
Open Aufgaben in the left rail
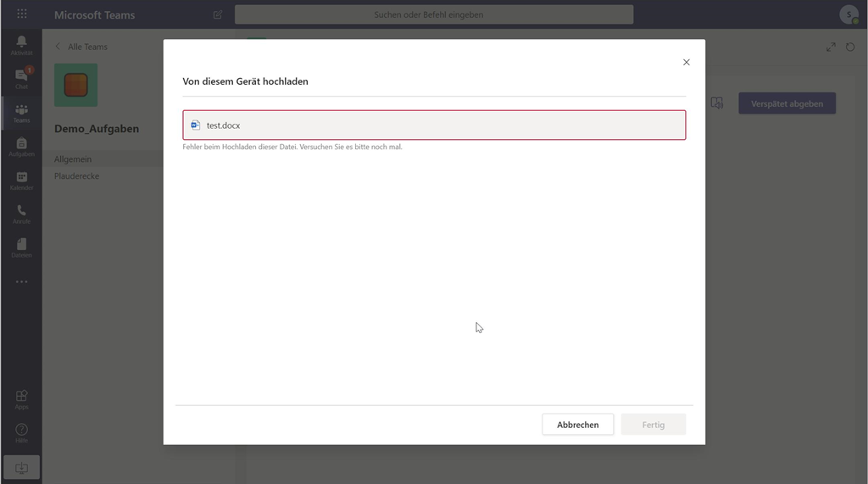click(21, 147)
